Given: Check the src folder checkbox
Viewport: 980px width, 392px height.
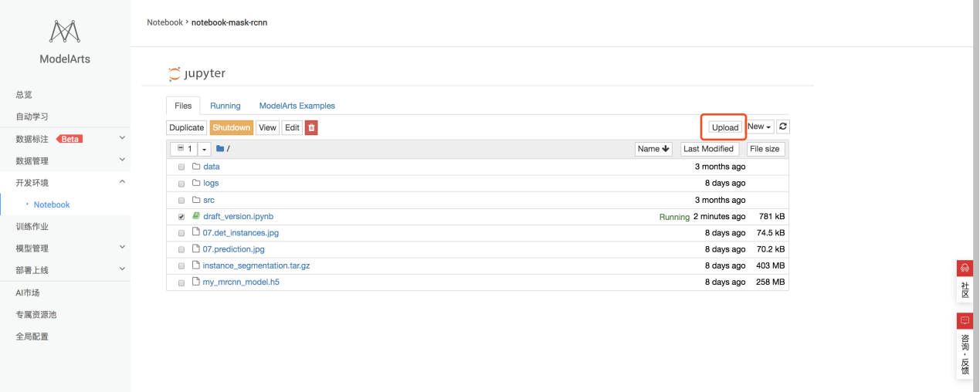Looking at the screenshot, I should tap(181, 201).
